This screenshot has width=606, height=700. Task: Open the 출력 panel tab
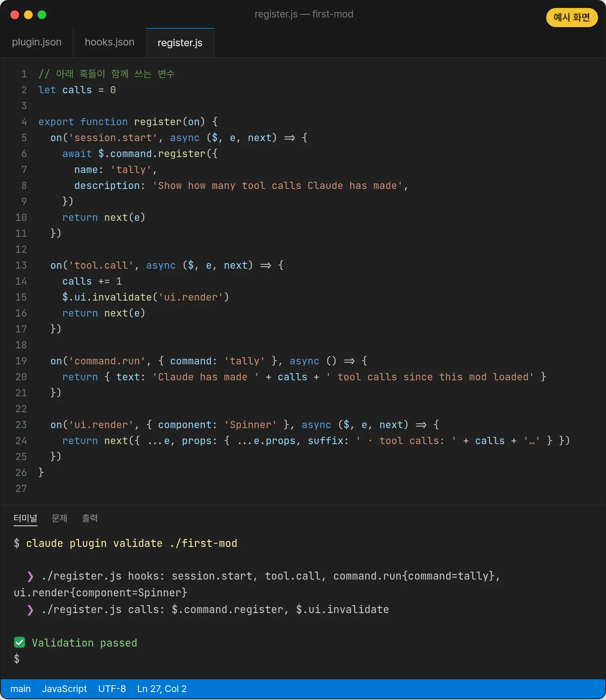pyautogui.click(x=90, y=518)
